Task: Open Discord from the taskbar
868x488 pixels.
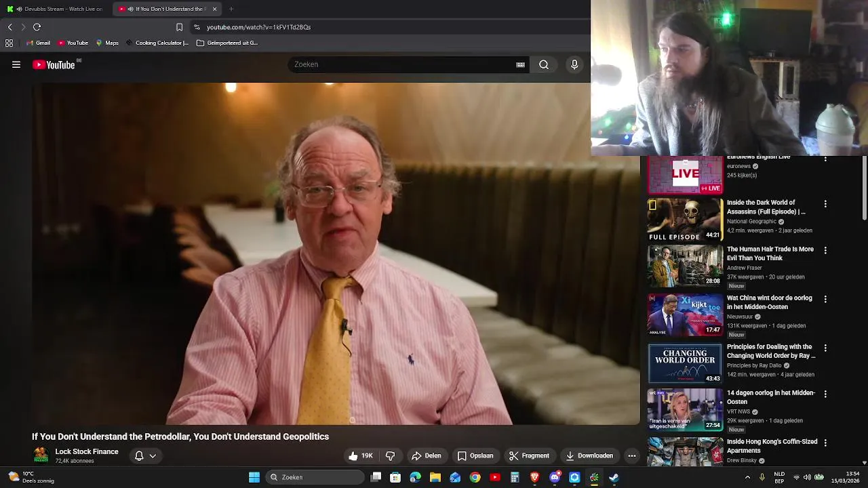Action: coord(555,478)
